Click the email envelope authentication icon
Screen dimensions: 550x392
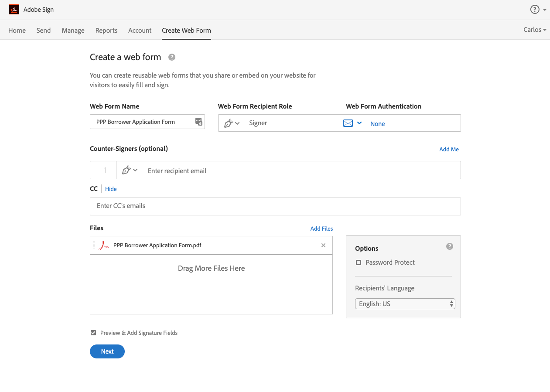pyautogui.click(x=348, y=123)
